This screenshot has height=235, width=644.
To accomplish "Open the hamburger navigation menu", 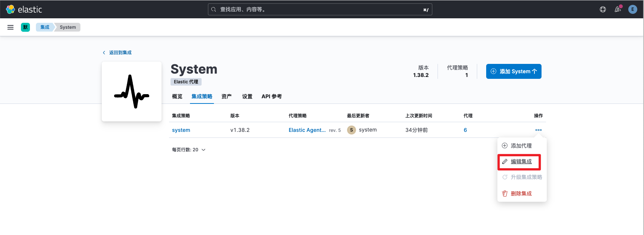I will click(10, 27).
